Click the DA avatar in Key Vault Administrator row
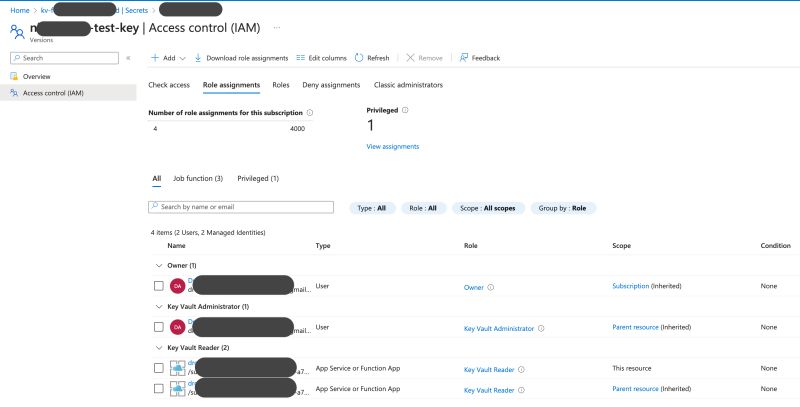 (x=178, y=327)
